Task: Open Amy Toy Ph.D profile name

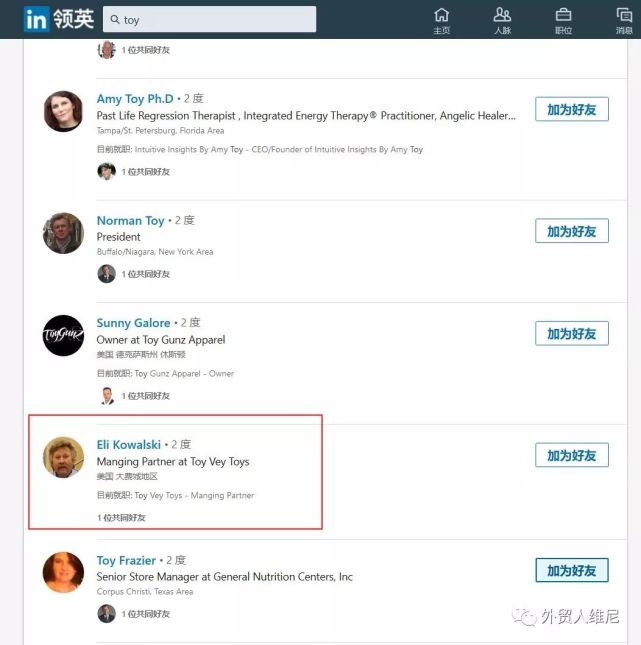Action: click(x=135, y=99)
